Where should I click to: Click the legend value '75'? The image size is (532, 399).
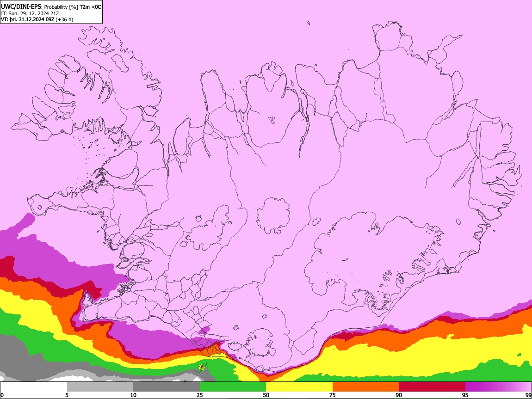(x=333, y=395)
